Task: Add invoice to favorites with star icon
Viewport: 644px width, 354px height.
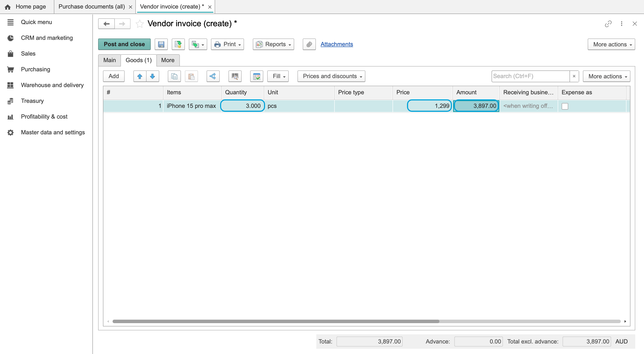Action: [x=140, y=24]
